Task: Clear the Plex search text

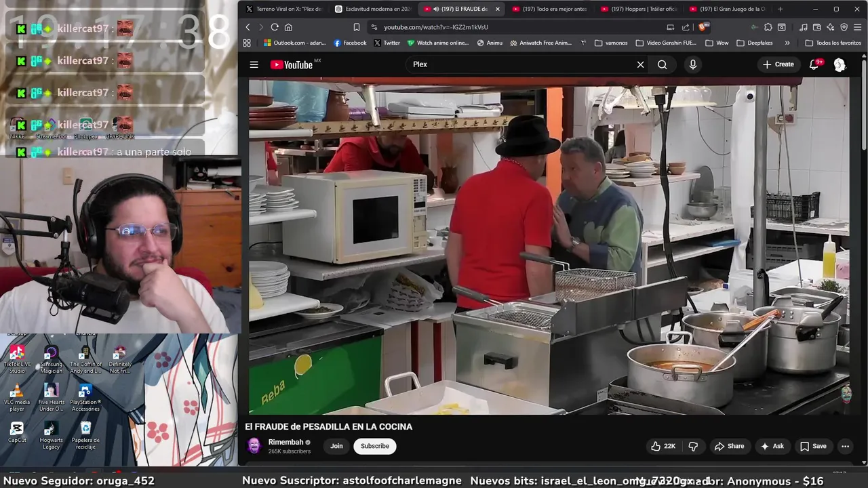Action: pyautogui.click(x=640, y=64)
